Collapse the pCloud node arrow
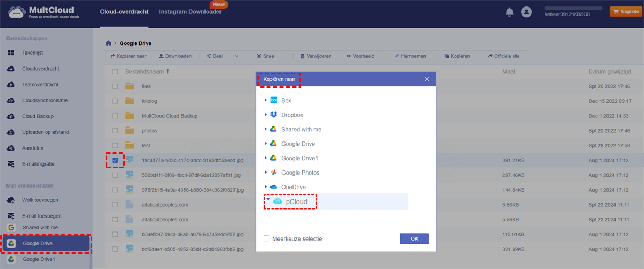Image resolution: width=644 pixels, height=269 pixels. coord(268,200)
